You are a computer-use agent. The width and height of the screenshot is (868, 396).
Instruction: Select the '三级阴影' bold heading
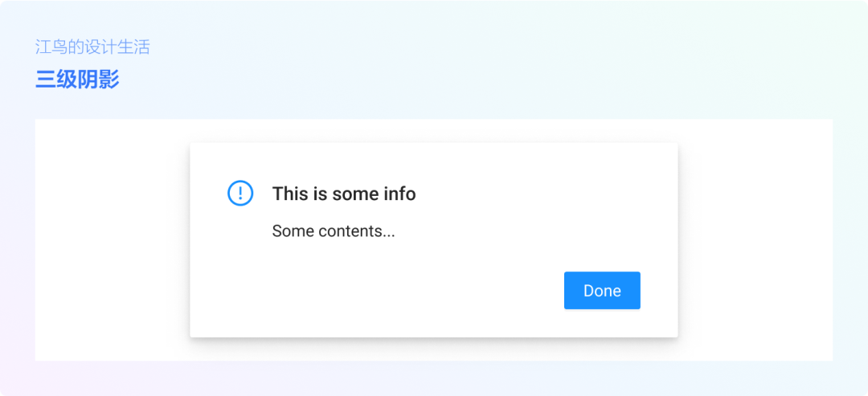click(x=77, y=80)
